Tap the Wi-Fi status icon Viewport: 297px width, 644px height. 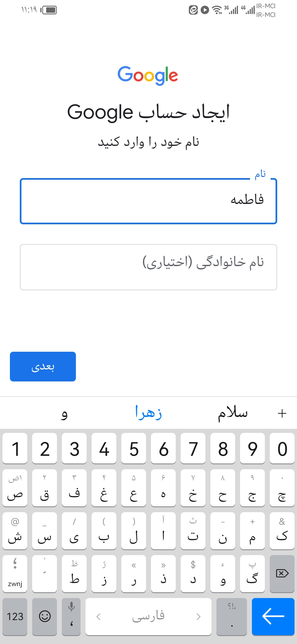[x=218, y=10]
